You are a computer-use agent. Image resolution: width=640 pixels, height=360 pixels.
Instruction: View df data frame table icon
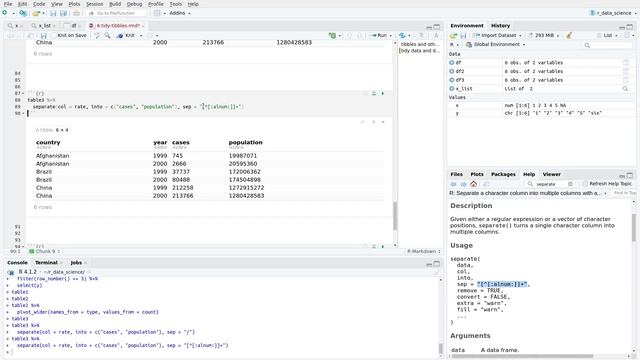point(626,63)
